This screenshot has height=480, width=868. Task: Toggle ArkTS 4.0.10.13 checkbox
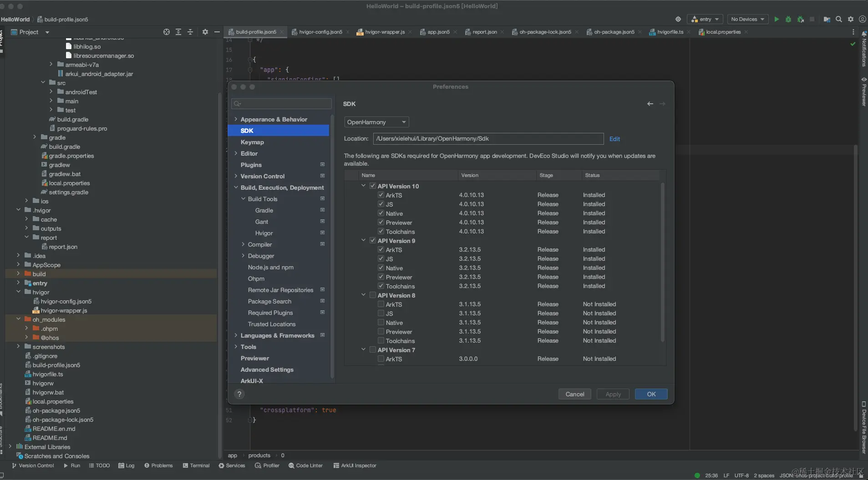[x=381, y=195]
